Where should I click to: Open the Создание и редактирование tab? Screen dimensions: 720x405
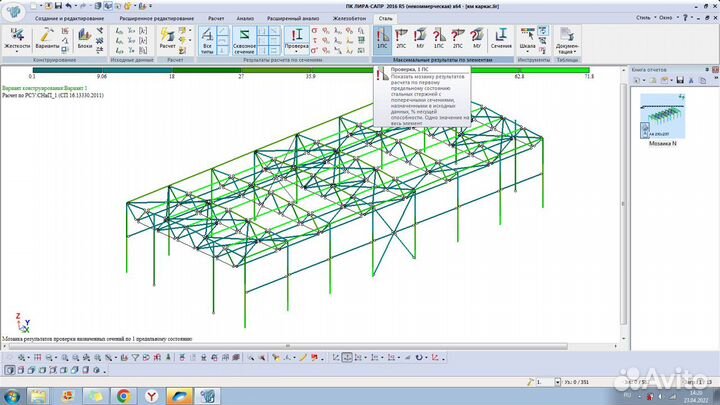point(68,18)
